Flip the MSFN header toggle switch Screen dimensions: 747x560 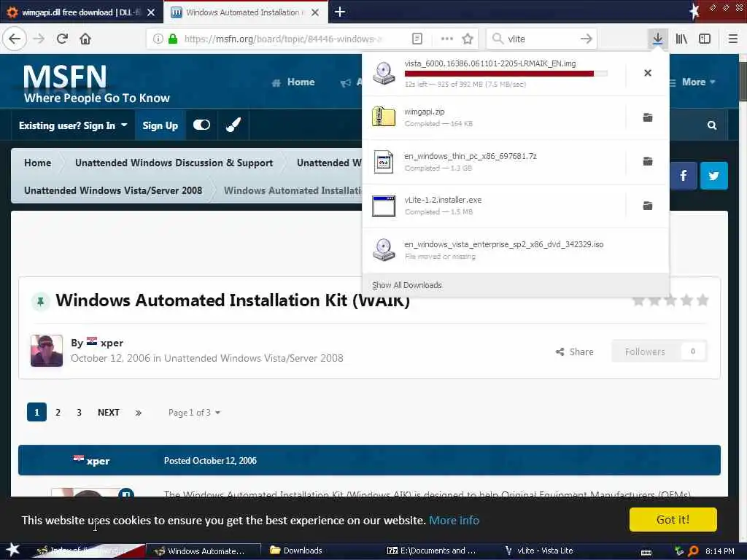click(201, 125)
